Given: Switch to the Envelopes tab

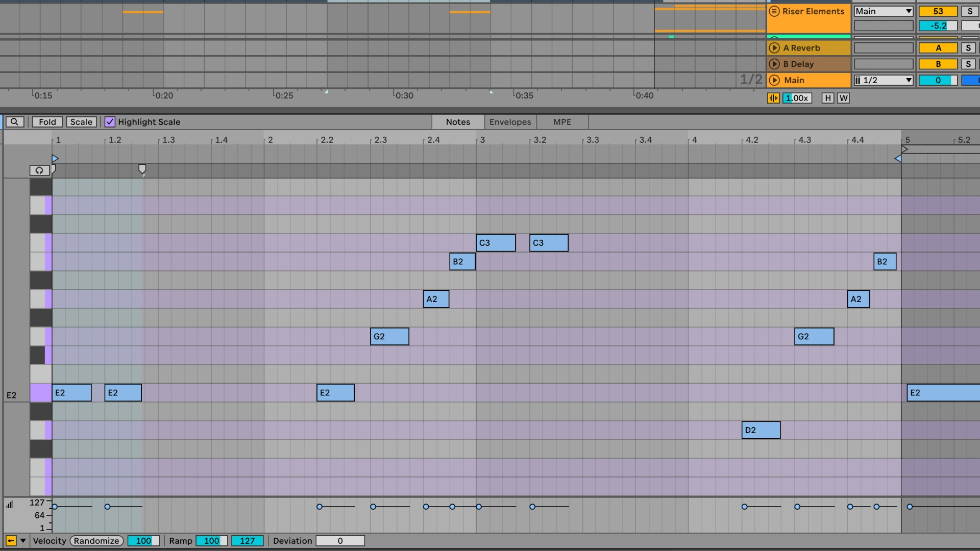Looking at the screenshot, I should pyautogui.click(x=510, y=122).
